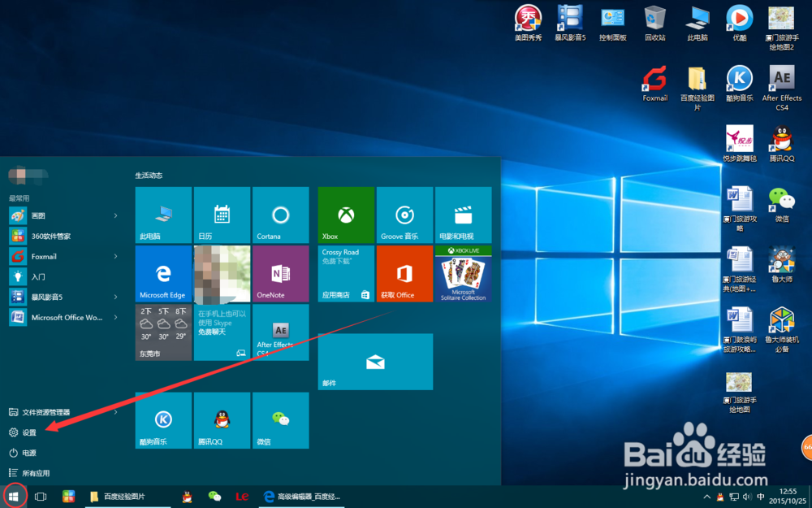Launch the Microsoft Edge tile

pyautogui.click(x=163, y=274)
